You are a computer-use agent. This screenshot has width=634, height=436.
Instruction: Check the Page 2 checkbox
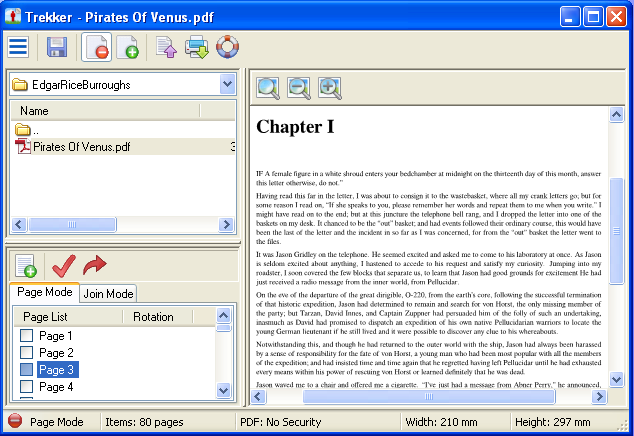pyautogui.click(x=27, y=352)
